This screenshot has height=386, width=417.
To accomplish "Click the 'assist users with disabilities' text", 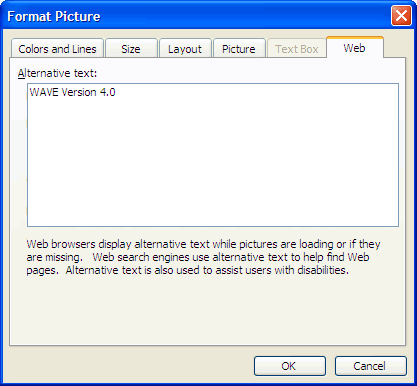I will click(x=282, y=270).
